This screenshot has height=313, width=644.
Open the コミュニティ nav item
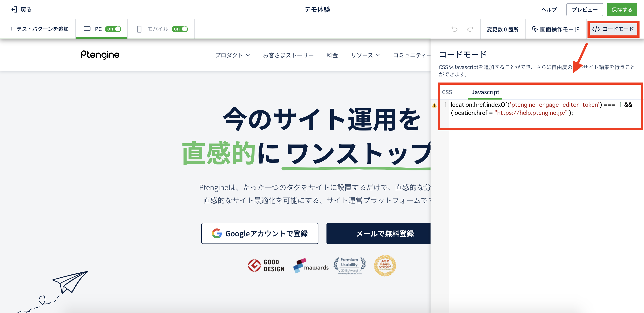tap(412, 55)
